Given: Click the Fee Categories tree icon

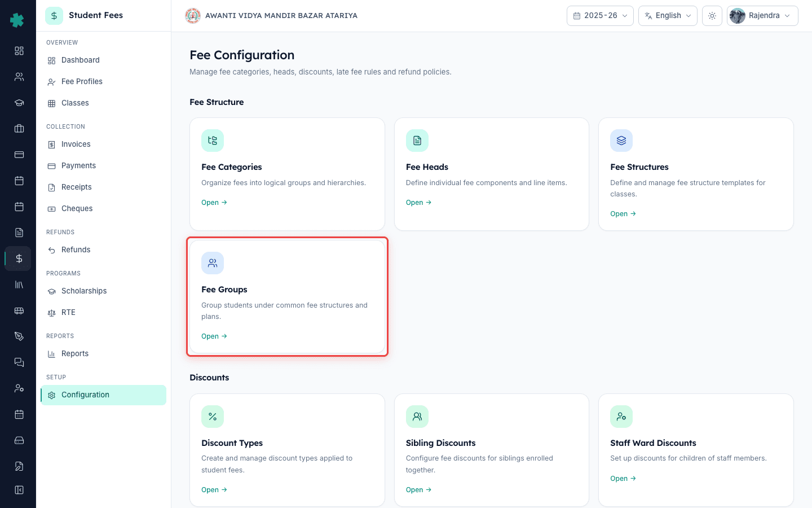Looking at the screenshot, I should point(213,141).
